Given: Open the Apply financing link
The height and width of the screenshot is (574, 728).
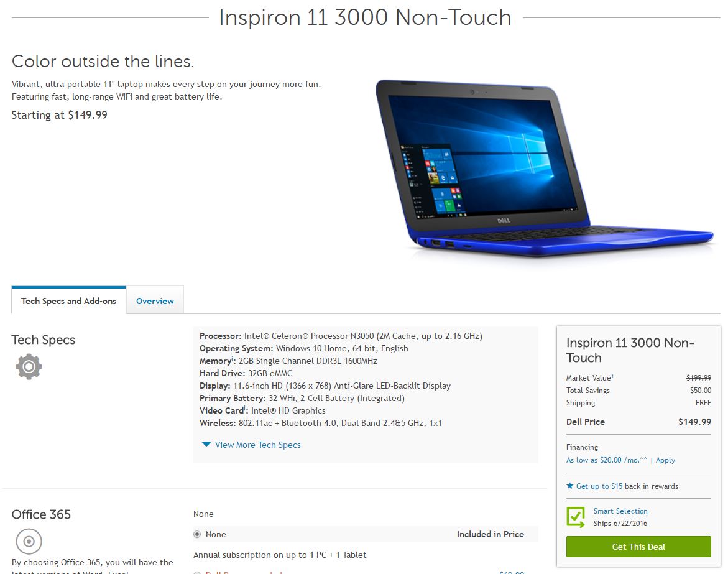Looking at the screenshot, I should (665, 460).
